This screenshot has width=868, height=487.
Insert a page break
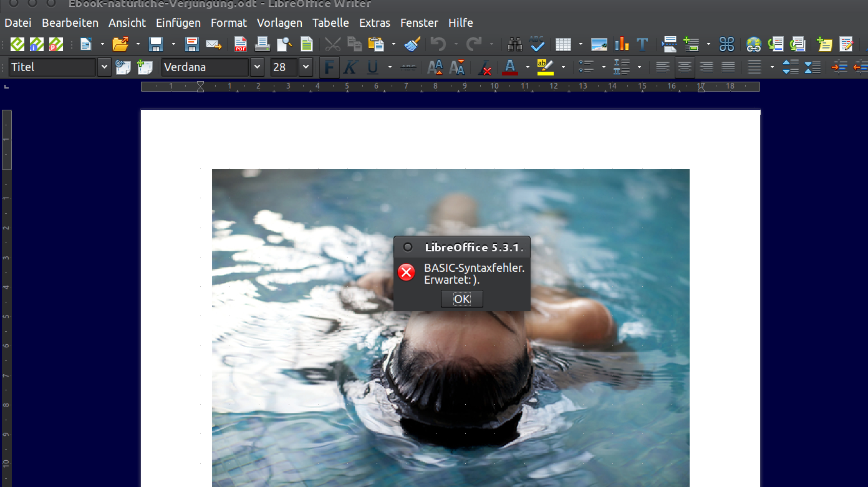click(670, 44)
